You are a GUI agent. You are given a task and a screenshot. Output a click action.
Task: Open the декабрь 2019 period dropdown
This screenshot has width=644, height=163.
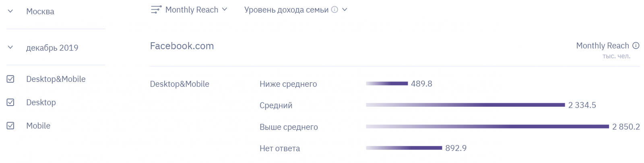pyautogui.click(x=10, y=47)
